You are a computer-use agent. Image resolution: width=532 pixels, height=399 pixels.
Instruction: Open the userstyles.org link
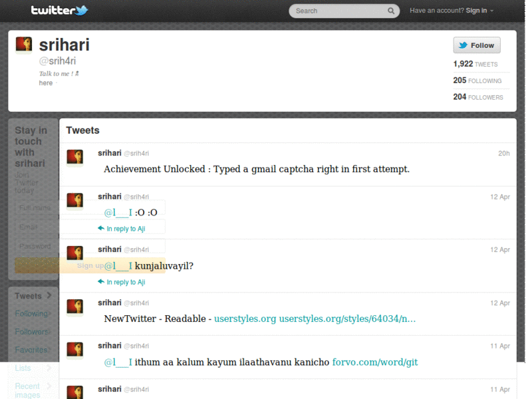tap(245, 319)
